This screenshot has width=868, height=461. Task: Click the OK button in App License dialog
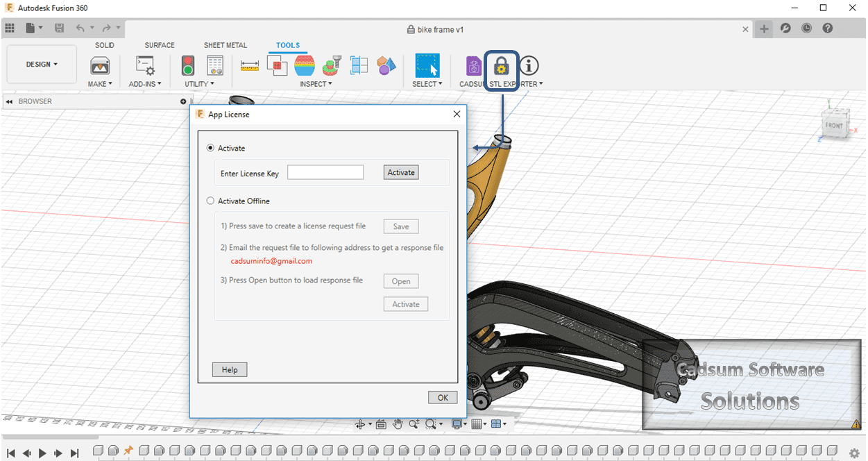coord(442,397)
